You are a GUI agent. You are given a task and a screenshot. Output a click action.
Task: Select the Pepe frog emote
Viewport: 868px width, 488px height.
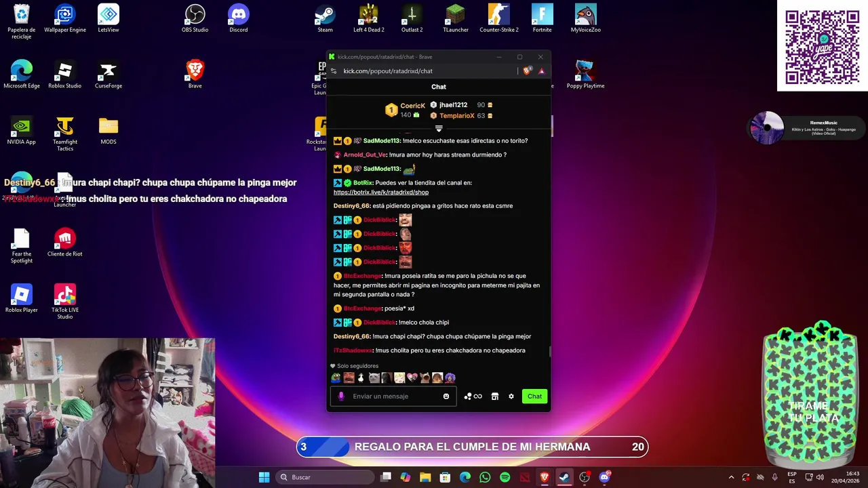(x=336, y=378)
